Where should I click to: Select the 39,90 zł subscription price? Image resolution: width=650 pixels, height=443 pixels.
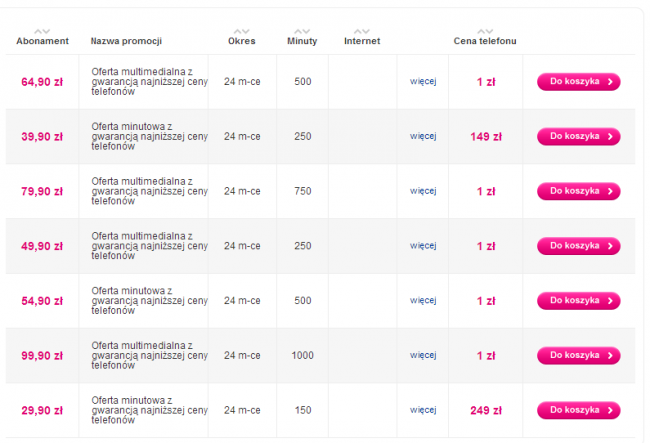[x=42, y=137]
